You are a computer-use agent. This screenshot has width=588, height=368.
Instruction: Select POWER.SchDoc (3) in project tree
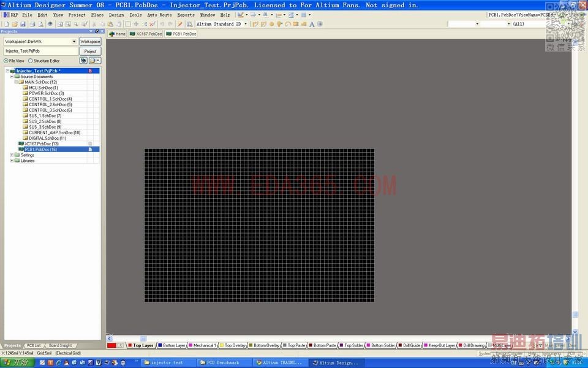(46, 93)
